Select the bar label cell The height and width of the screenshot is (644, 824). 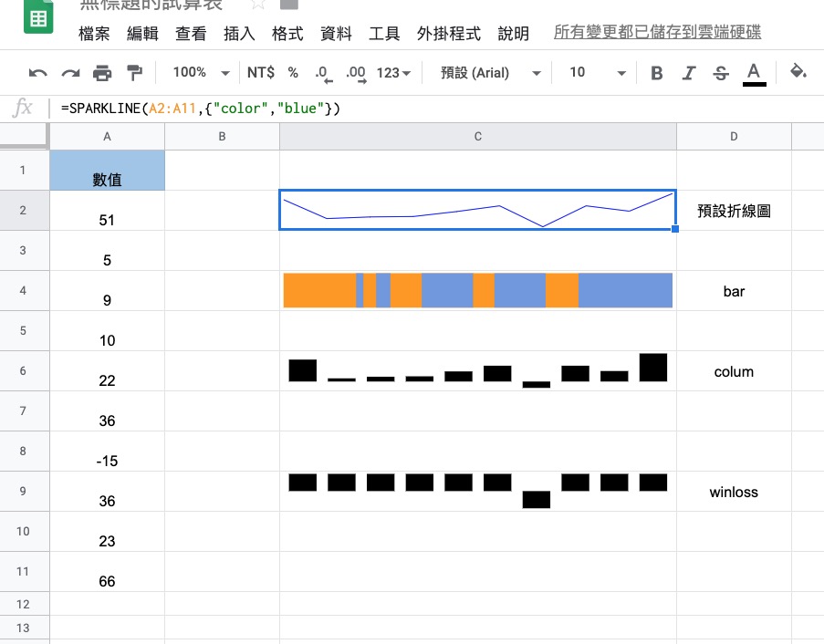click(x=734, y=290)
